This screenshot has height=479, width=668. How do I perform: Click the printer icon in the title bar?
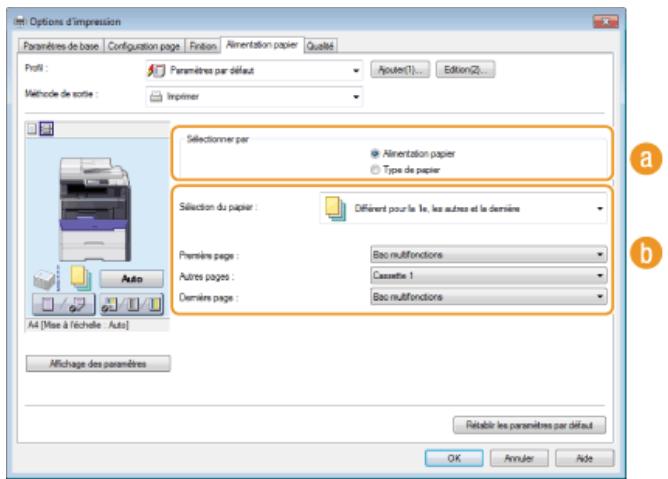click(20, 21)
